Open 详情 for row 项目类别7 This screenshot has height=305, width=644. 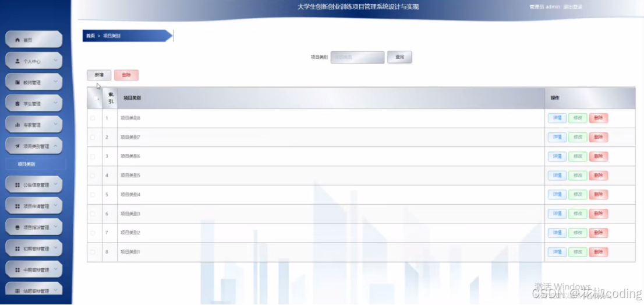[x=557, y=138]
